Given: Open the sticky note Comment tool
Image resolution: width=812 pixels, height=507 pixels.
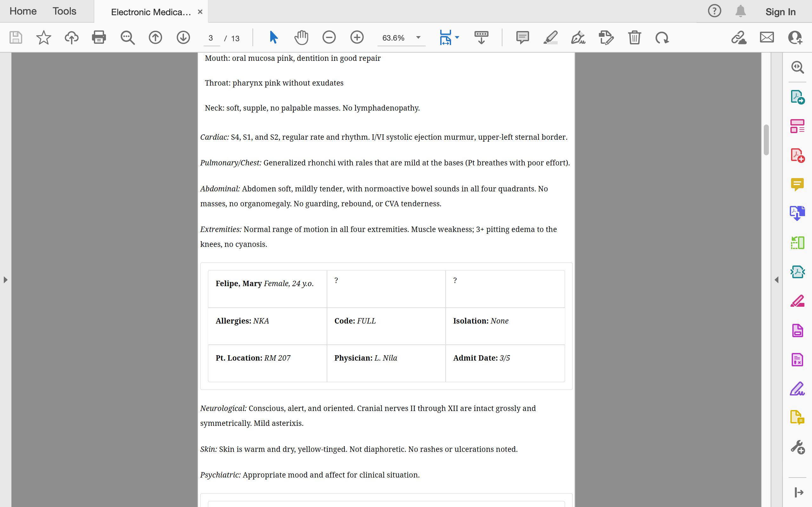Looking at the screenshot, I should pos(522,37).
